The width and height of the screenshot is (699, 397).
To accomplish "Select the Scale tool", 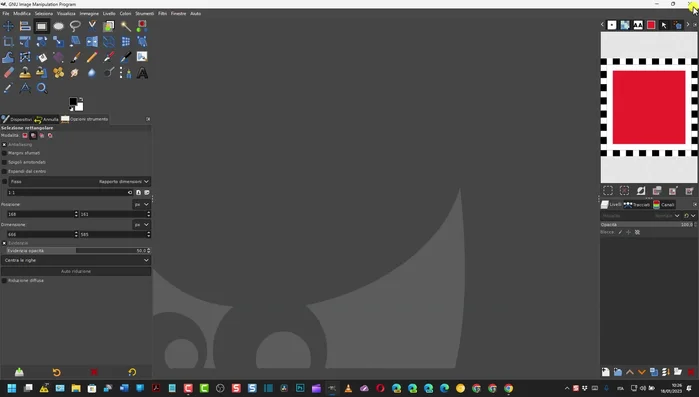I will pos(58,42).
